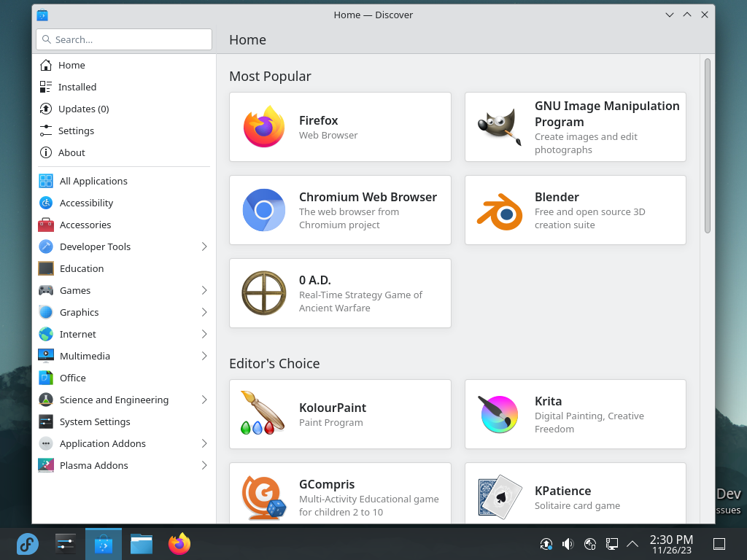747x560 pixels.
Task: Open the updates notifier tray icon
Action: coord(546,544)
